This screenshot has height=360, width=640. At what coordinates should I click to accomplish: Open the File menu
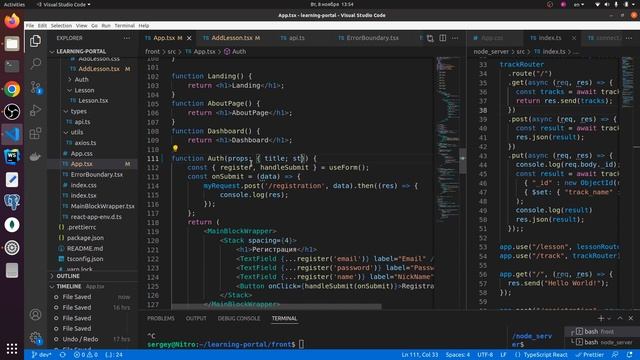click(x=30, y=26)
